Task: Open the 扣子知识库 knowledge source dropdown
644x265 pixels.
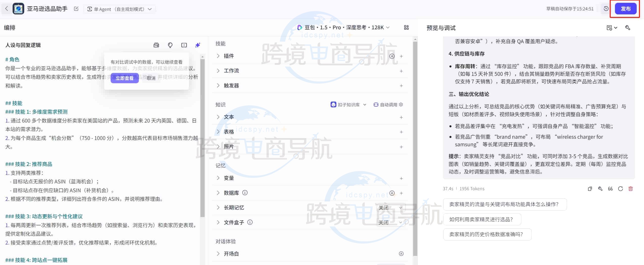Action: pyautogui.click(x=349, y=105)
